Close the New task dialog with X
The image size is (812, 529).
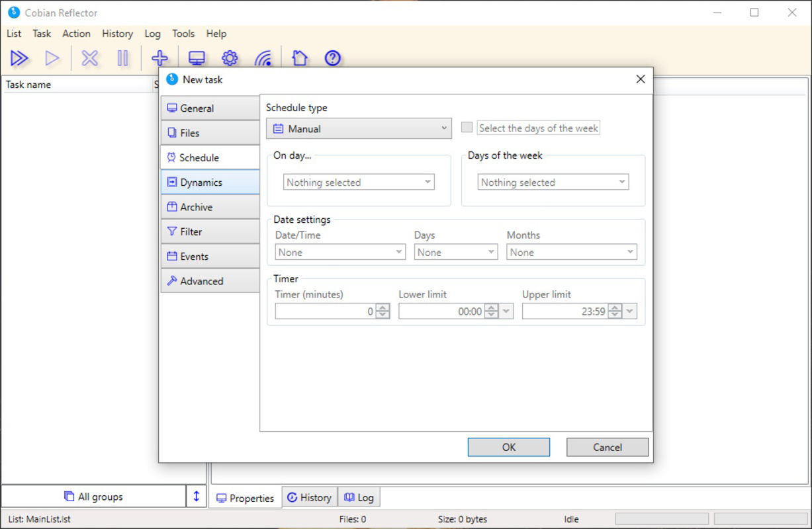pyautogui.click(x=640, y=79)
